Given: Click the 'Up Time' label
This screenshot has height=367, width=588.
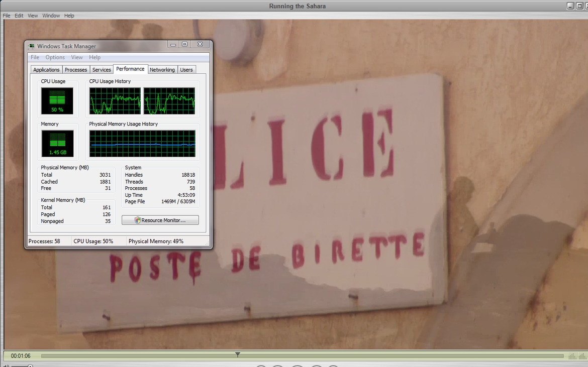Looking at the screenshot, I should coord(134,195).
